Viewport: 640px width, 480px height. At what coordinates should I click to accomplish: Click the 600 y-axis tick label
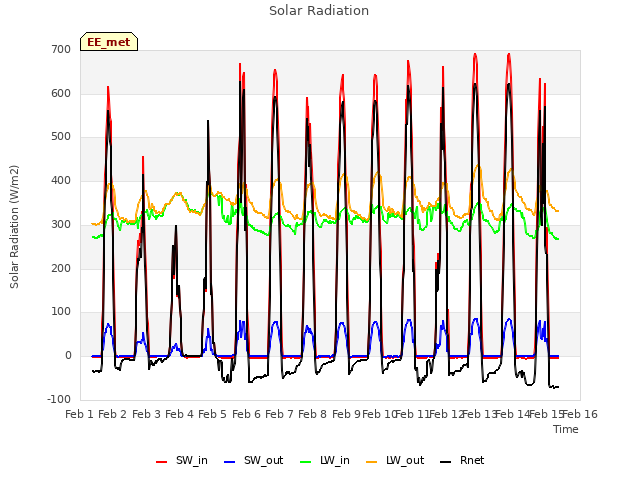click(x=61, y=93)
